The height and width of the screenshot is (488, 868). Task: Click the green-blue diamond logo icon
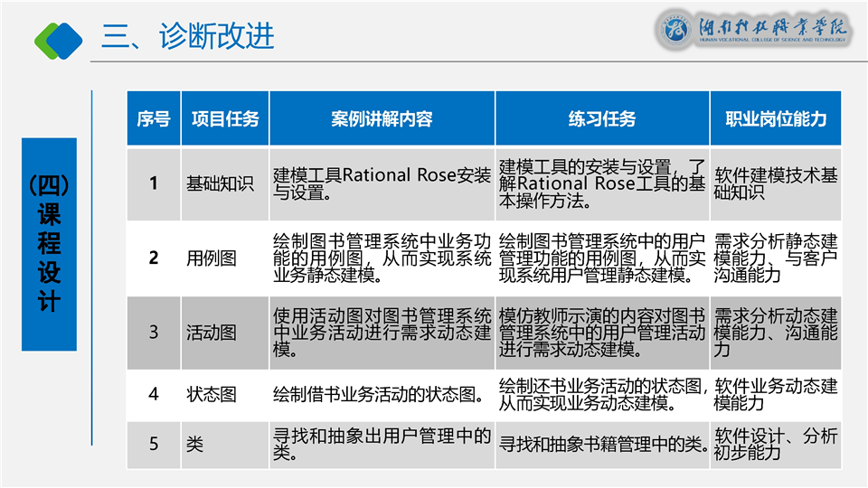[x=58, y=37]
